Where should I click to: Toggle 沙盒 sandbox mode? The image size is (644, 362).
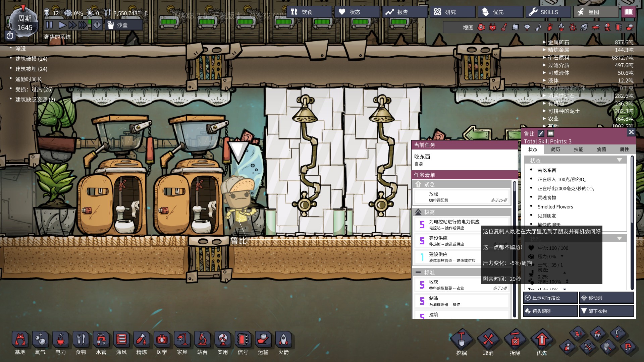click(x=124, y=25)
